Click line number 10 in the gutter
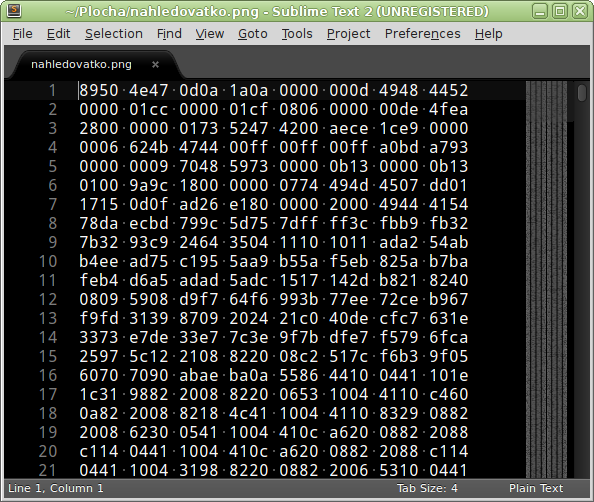 [x=48, y=261]
